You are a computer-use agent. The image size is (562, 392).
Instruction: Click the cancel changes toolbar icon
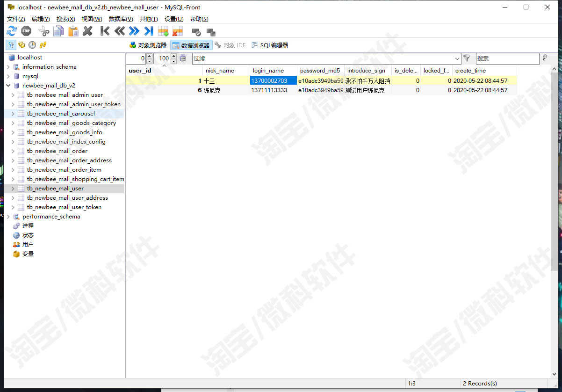(211, 32)
